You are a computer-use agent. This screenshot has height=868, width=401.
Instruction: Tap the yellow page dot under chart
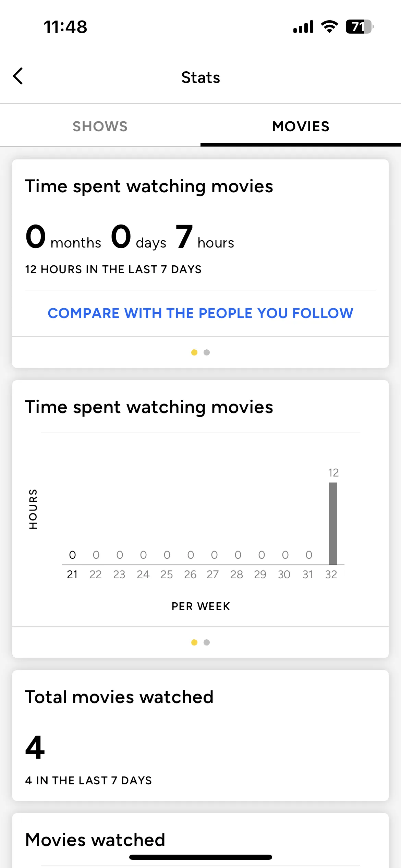tap(194, 642)
